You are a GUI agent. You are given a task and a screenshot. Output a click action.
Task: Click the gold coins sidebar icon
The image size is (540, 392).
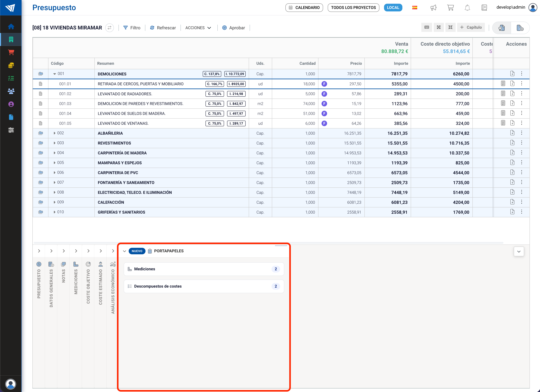11,65
